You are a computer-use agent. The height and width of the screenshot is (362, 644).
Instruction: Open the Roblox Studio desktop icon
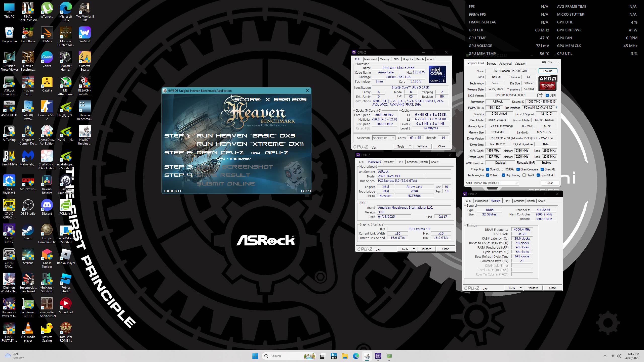click(66, 283)
